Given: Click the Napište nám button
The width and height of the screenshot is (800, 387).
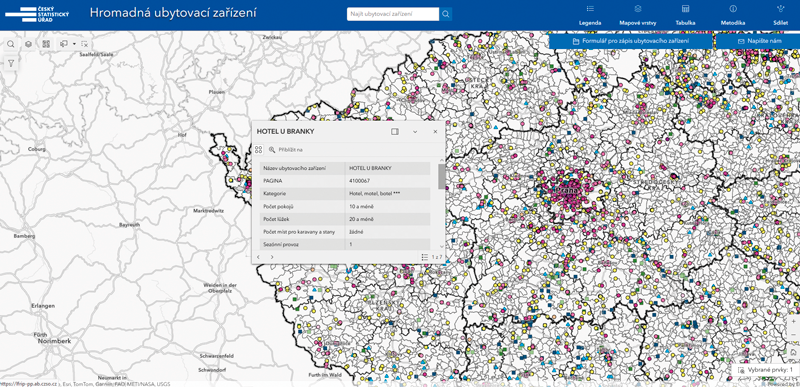Looking at the screenshot, I should click(x=758, y=41).
